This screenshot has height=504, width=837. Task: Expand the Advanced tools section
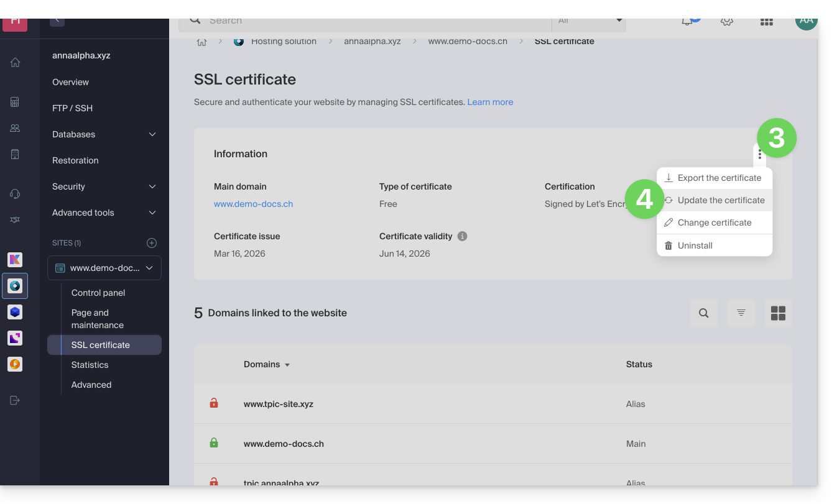[152, 213]
